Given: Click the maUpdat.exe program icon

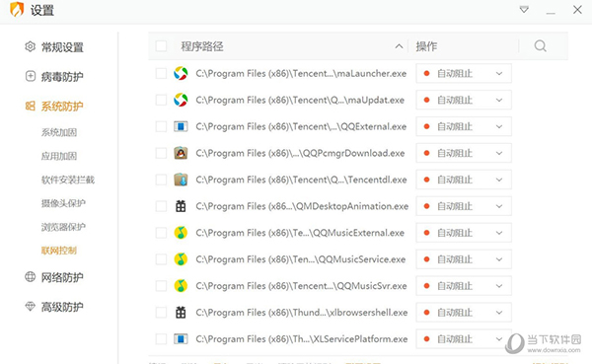Looking at the screenshot, I should tap(181, 100).
